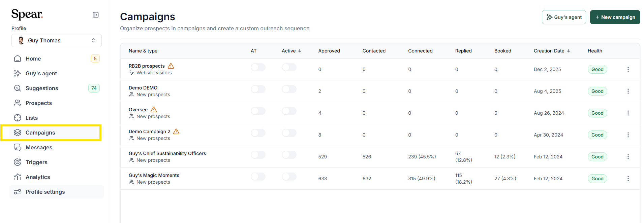The image size is (644, 223).
Task: Open the Guy Thomas profile dropdown
Action: click(57, 40)
